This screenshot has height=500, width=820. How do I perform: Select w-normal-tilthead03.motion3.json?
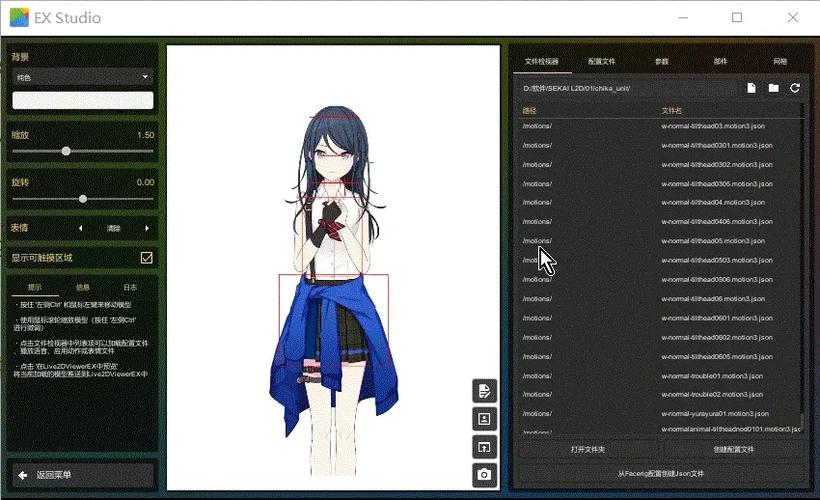coord(713,126)
